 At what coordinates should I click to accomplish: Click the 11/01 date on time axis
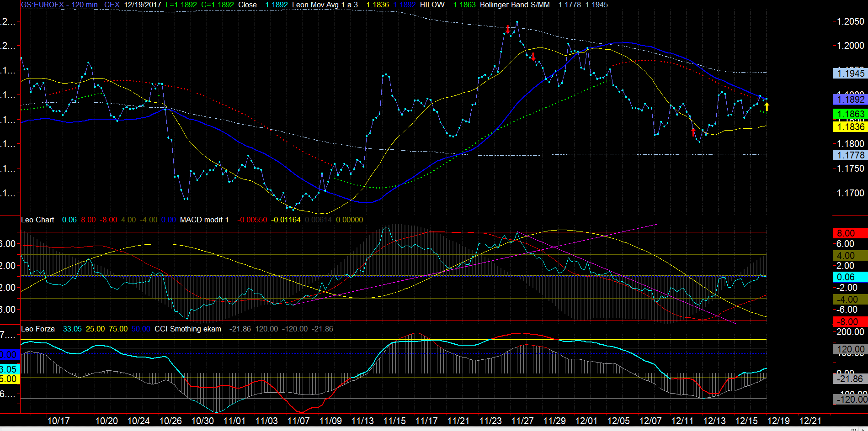[234, 421]
